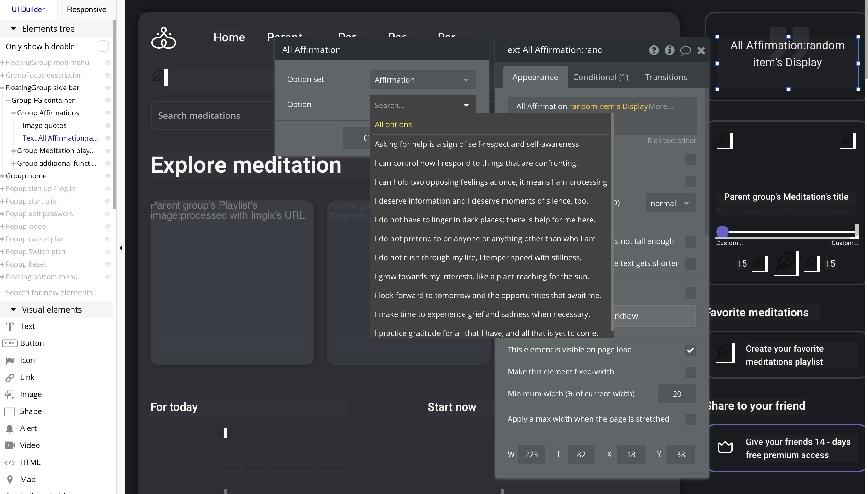Click the Text element icon in palette
The height and width of the screenshot is (494, 868).
[10, 326]
